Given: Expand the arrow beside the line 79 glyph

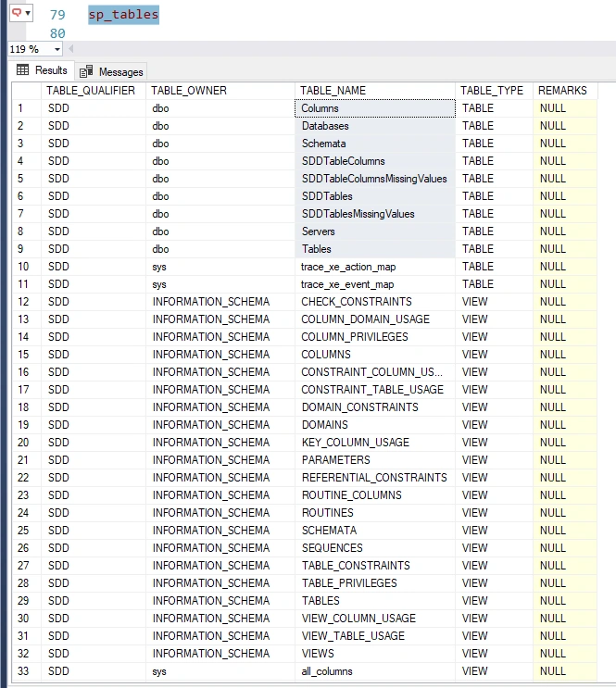Looking at the screenshot, I should (x=28, y=13).
